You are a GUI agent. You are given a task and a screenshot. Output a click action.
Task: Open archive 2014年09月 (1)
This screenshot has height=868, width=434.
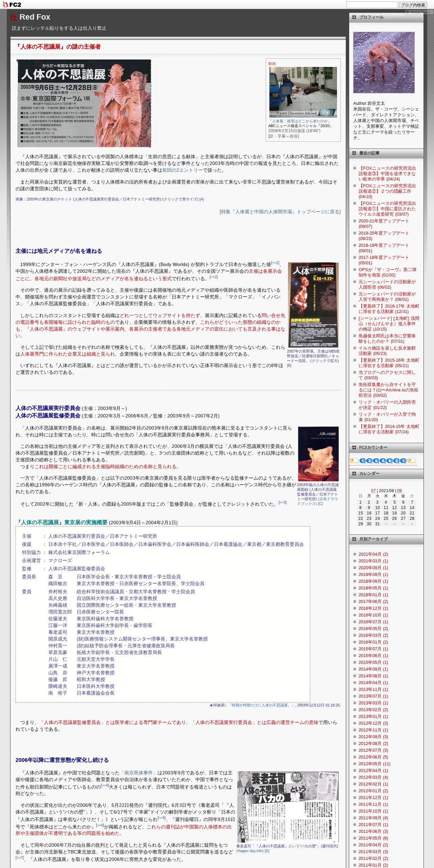click(373, 669)
